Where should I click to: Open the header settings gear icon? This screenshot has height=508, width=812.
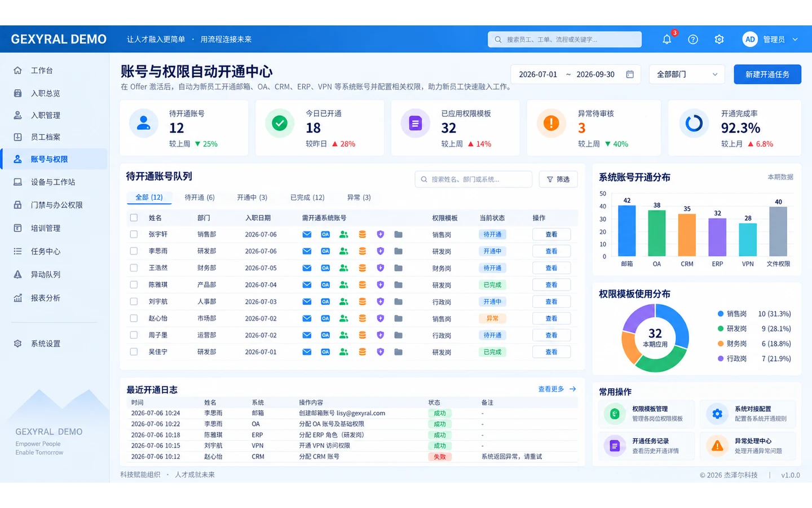719,40
